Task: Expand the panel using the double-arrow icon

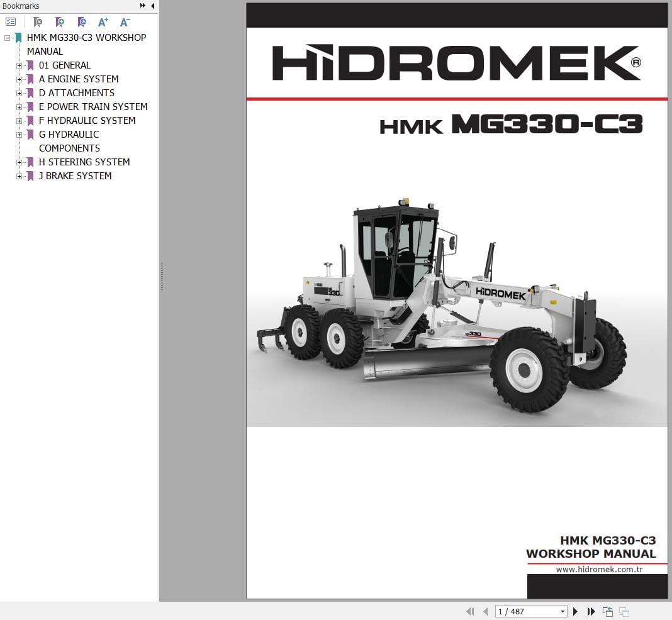Action: click(142, 6)
